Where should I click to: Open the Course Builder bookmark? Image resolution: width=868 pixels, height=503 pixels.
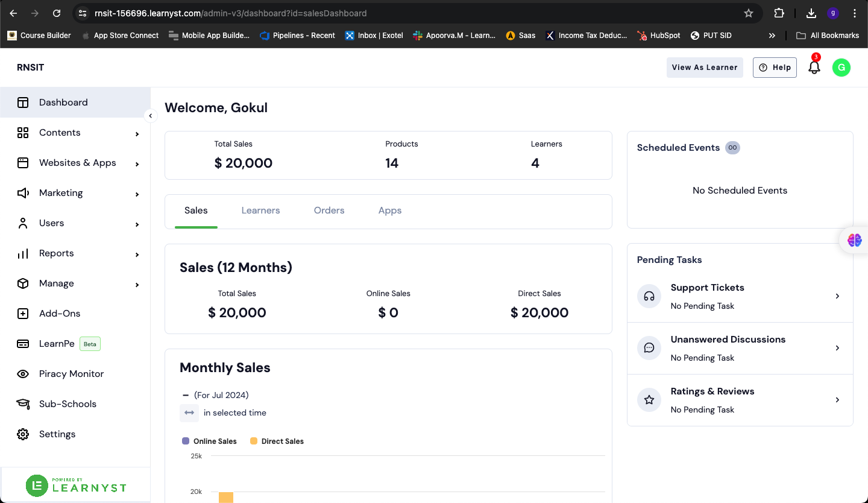(39, 36)
